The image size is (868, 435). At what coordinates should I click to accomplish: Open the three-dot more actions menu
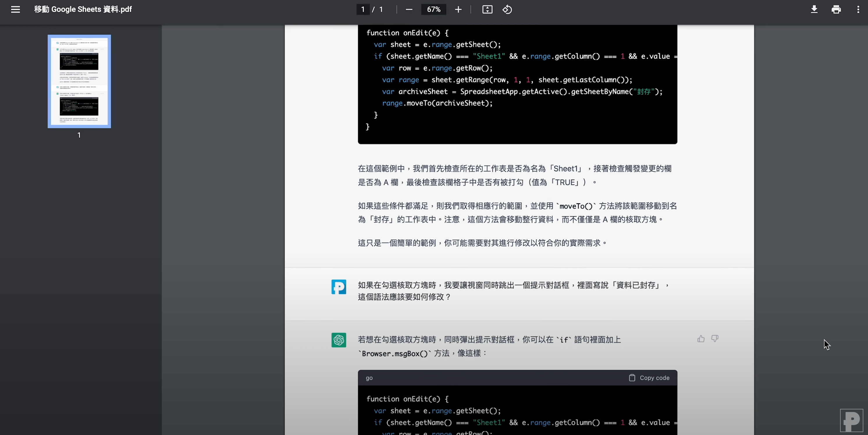pyautogui.click(x=858, y=9)
